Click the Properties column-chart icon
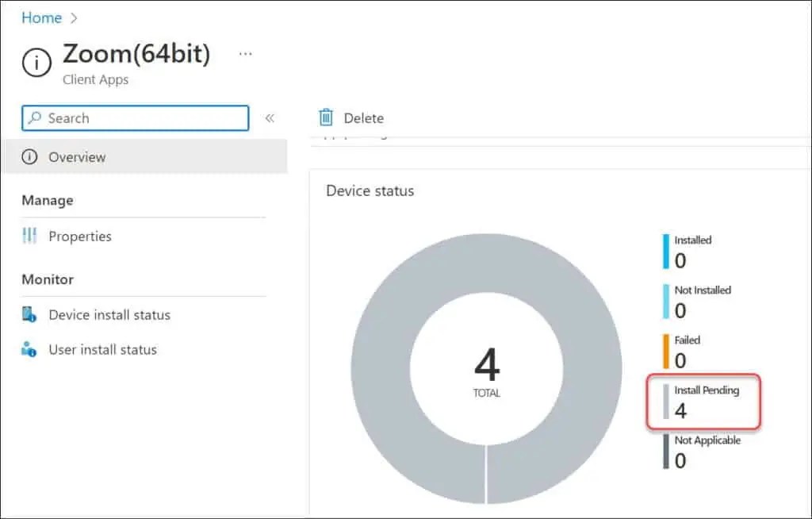 point(30,236)
